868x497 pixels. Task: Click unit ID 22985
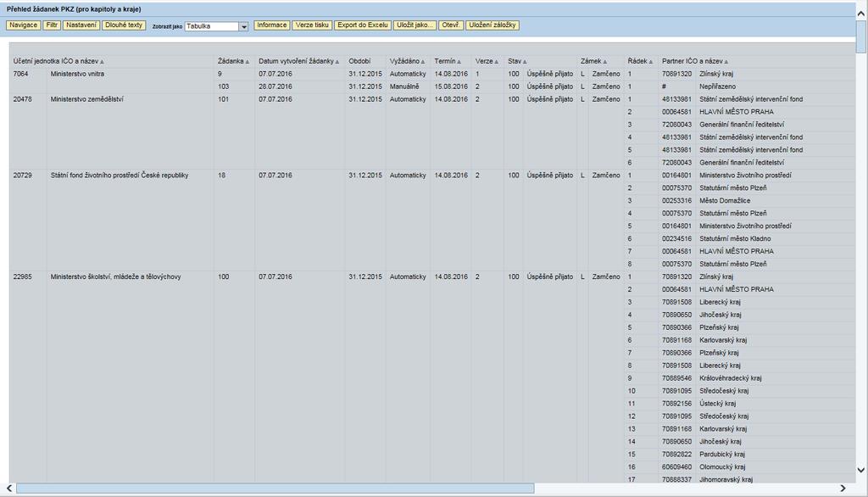[x=23, y=276]
